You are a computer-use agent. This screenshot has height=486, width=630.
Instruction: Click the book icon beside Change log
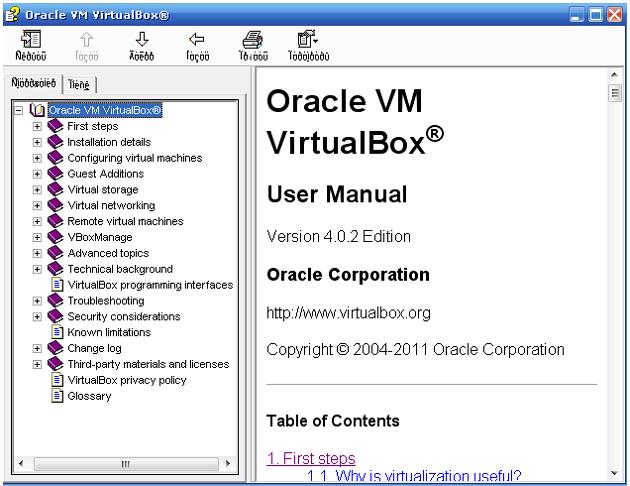[x=55, y=348]
